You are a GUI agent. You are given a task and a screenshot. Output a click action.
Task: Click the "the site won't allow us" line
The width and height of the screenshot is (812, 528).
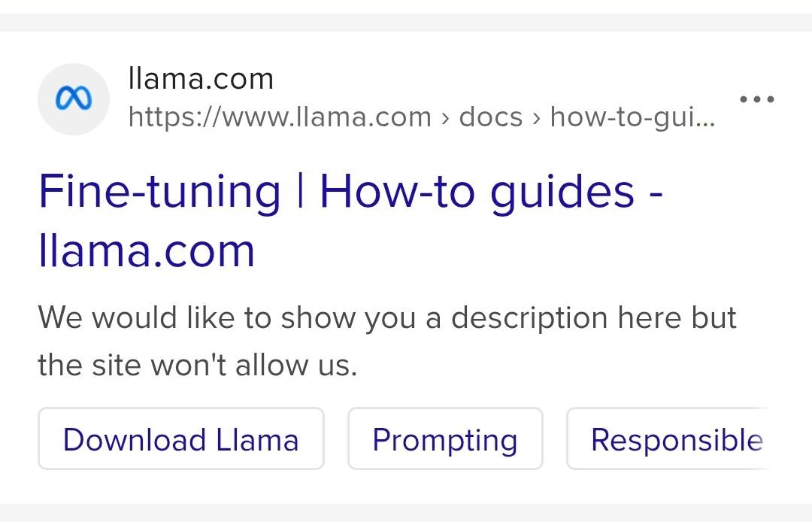pos(197,366)
